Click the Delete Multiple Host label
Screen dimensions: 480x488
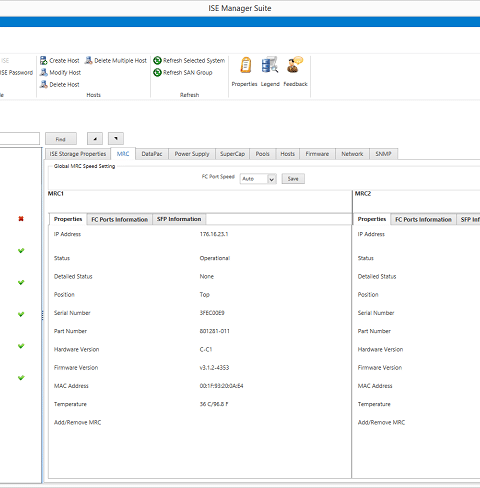point(120,61)
